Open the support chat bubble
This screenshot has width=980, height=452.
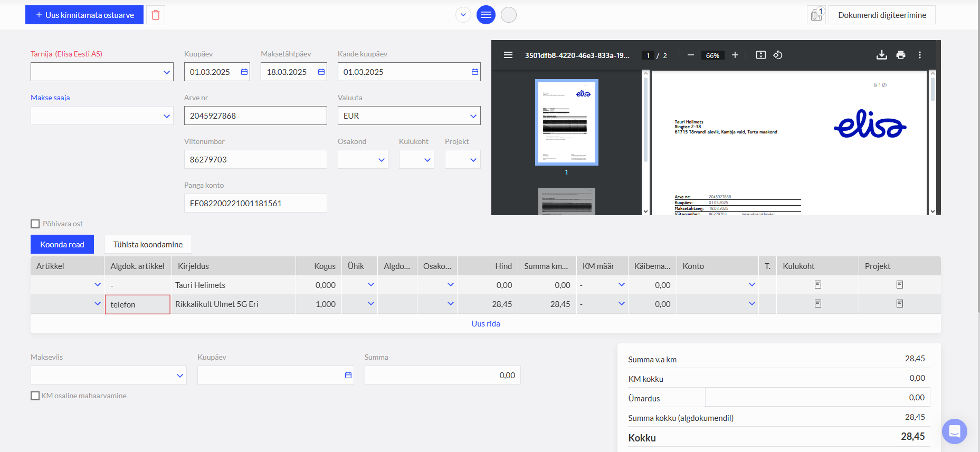click(x=954, y=431)
